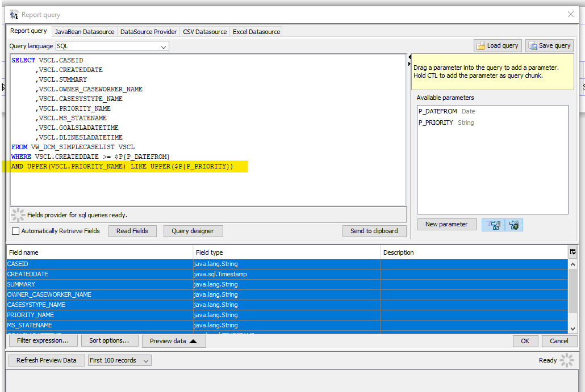Go to the CSV Datasource tab

[205, 32]
